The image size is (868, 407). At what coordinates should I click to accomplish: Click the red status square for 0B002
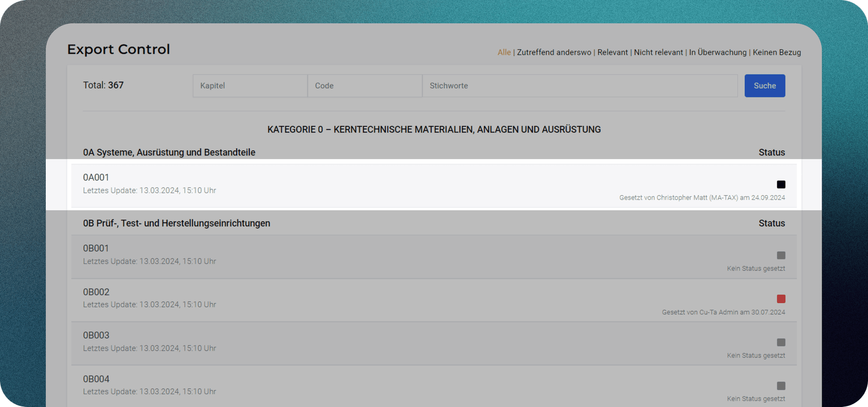[x=781, y=299]
